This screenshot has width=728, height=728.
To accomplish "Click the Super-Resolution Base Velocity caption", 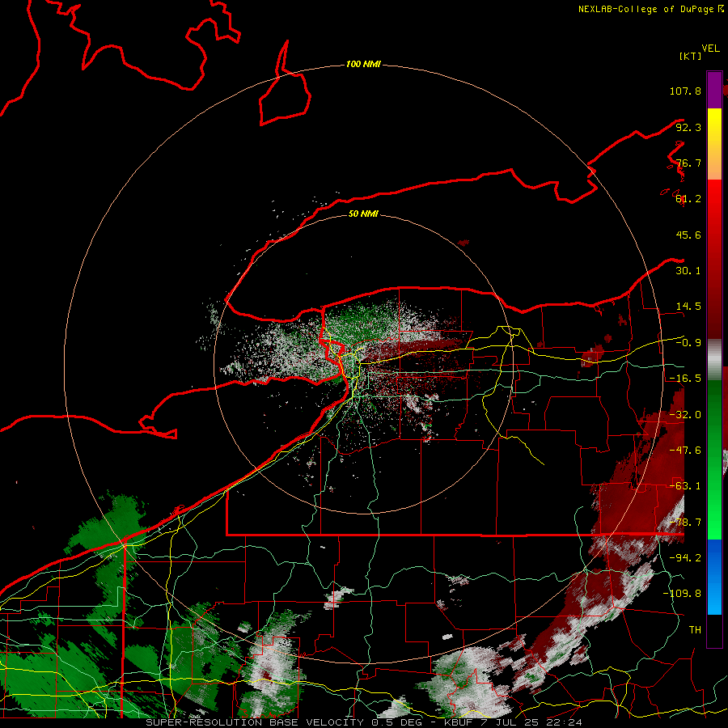I will pyautogui.click(x=363, y=722).
